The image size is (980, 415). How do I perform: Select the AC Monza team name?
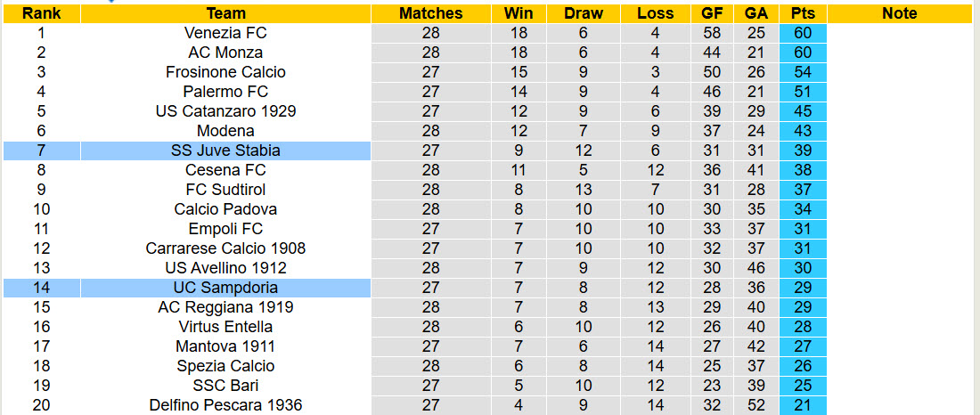[225, 53]
